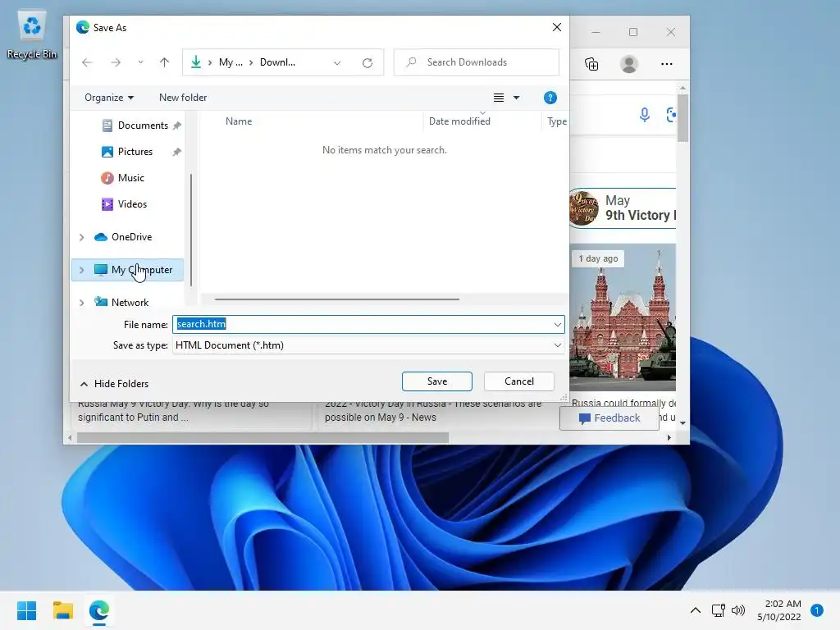Screen dimensions: 840x630
Task: Open the Red Square news image in Edge
Action: (623, 317)
